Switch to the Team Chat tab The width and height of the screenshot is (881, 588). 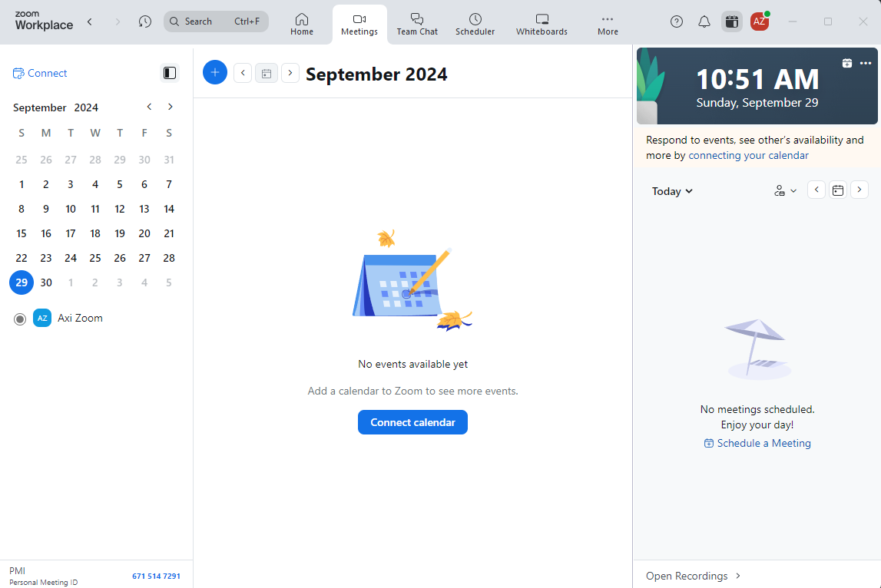(x=417, y=23)
